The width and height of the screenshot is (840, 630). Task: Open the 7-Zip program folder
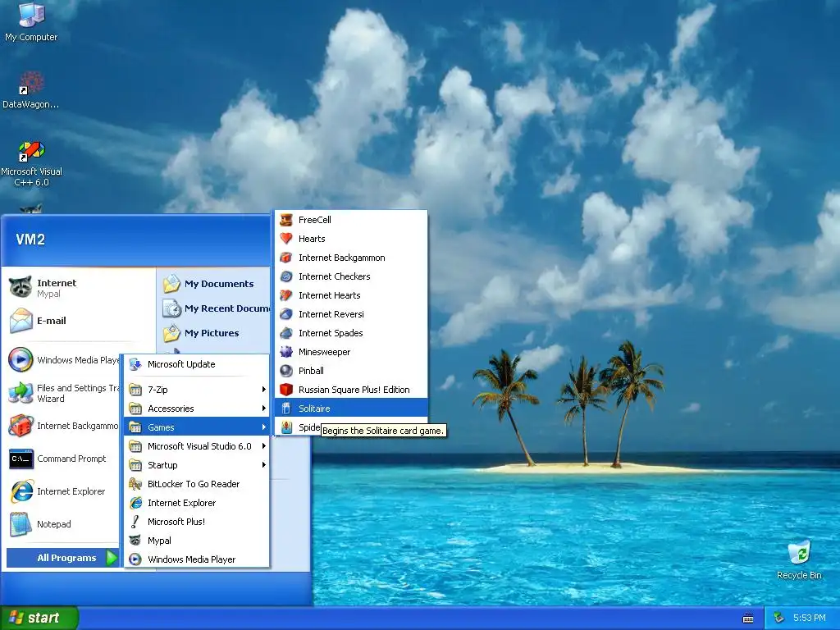(197, 390)
